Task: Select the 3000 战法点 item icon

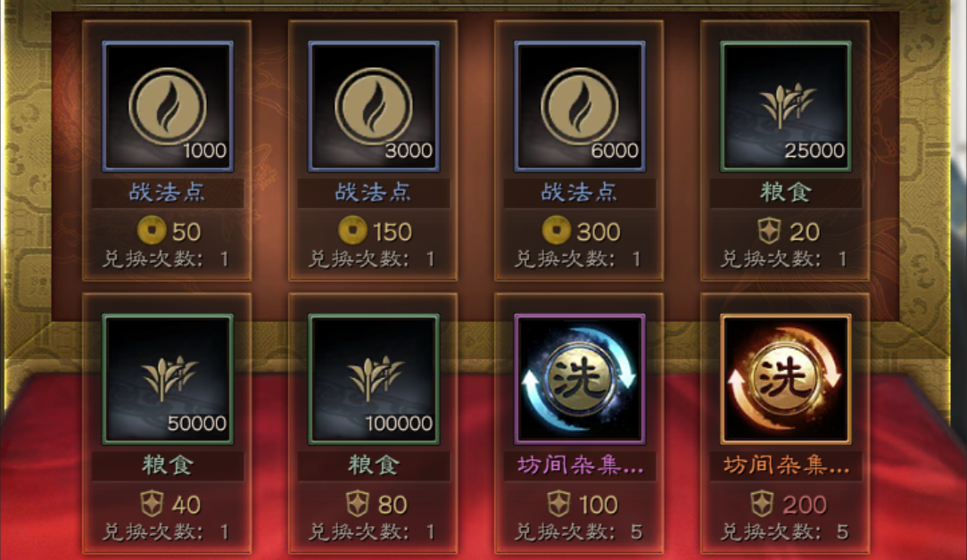Action: point(373,106)
